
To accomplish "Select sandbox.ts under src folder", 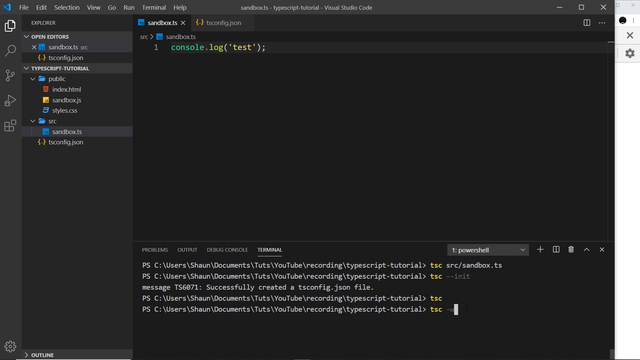I will point(78,131).
